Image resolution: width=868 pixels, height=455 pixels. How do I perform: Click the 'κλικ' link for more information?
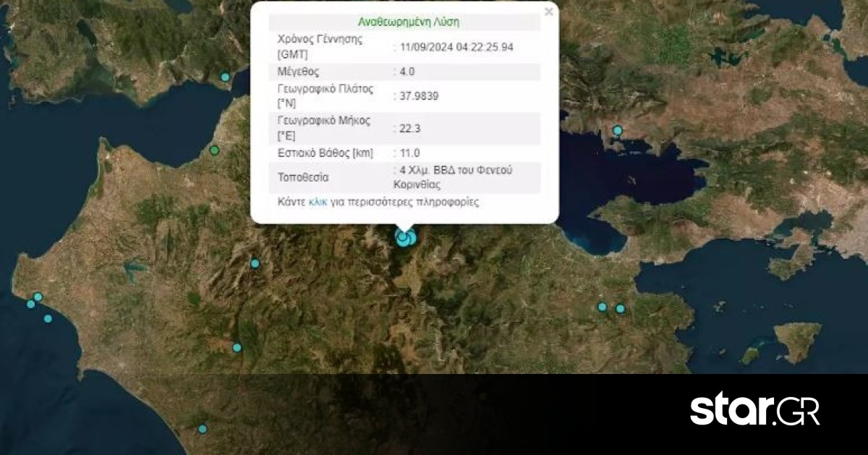click(318, 202)
